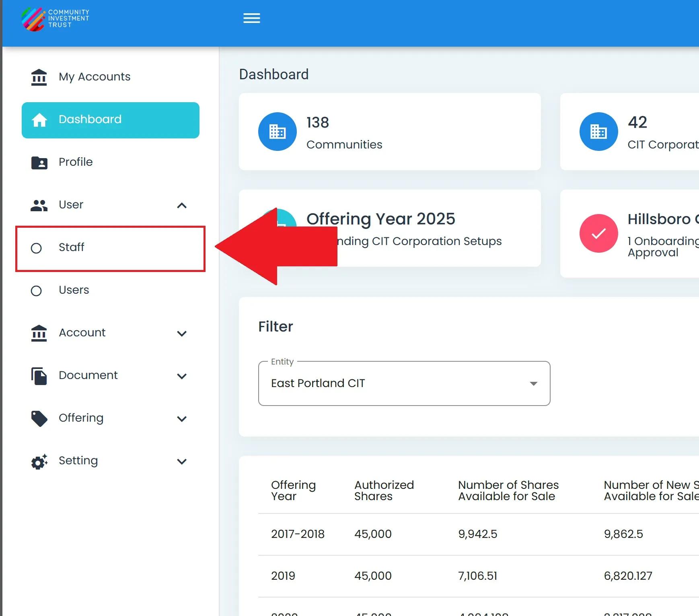Image resolution: width=699 pixels, height=616 pixels.
Task: Toggle the hamburger menu in header
Action: click(251, 19)
